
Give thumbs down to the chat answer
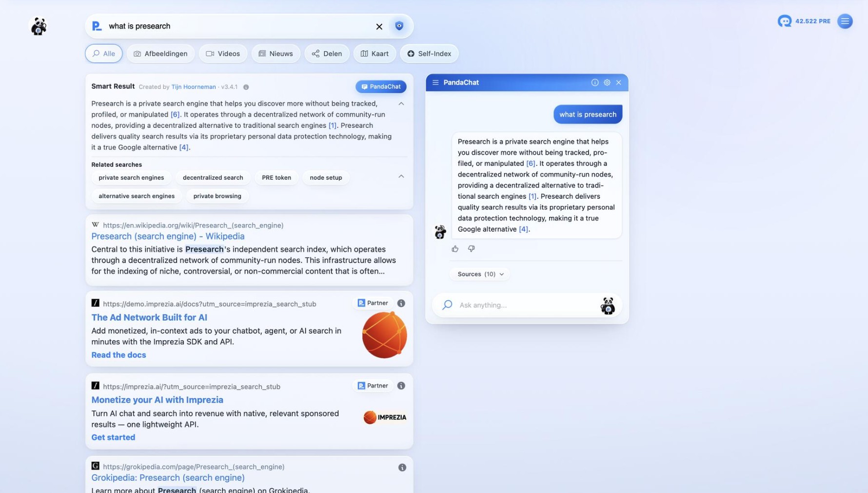click(471, 248)
